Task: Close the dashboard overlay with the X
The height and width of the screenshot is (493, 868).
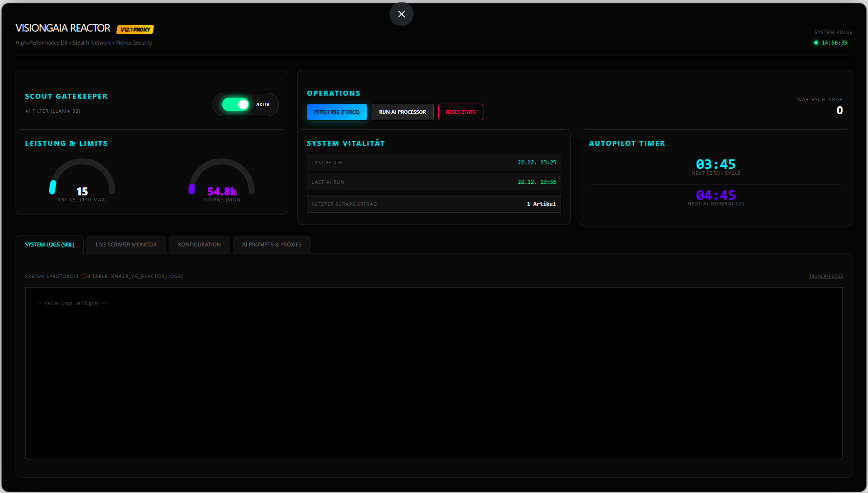Action: coord(401,14)
